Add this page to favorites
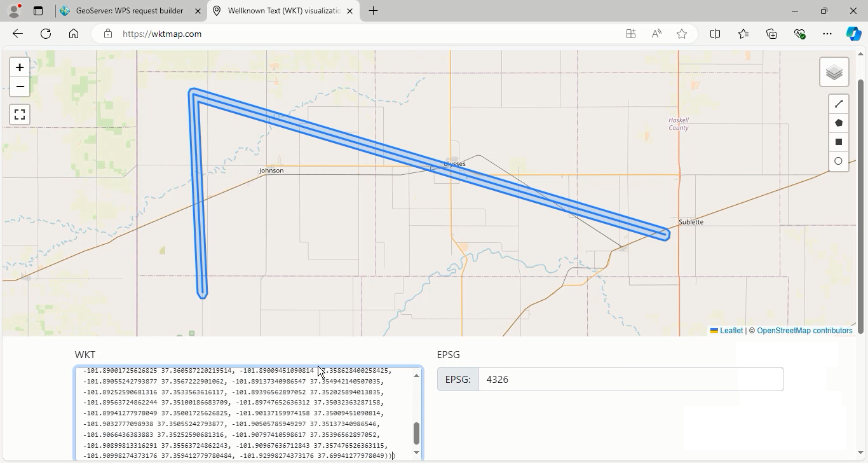This screenshot has width=868, height=463. click(x=682, y=34)
